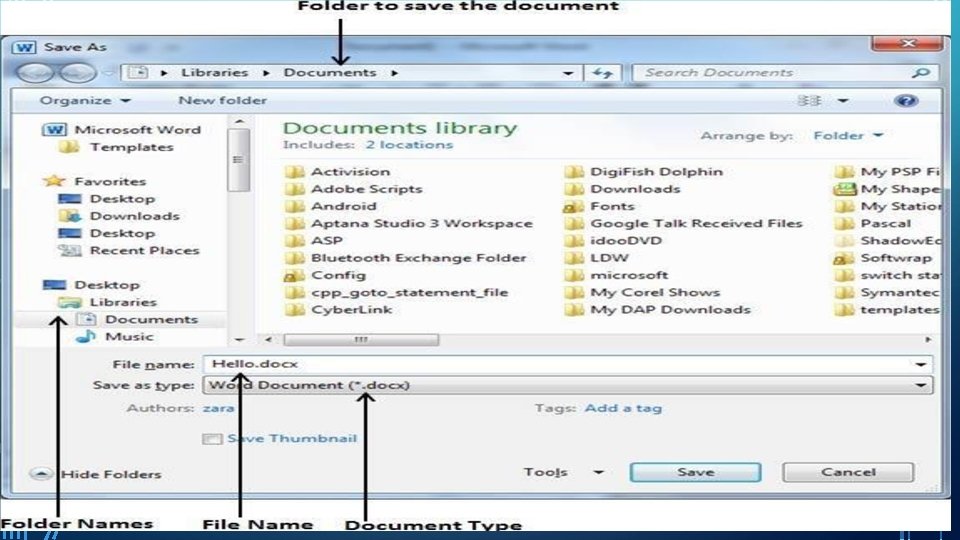Click the ASP folder icon

pos(294,241)
